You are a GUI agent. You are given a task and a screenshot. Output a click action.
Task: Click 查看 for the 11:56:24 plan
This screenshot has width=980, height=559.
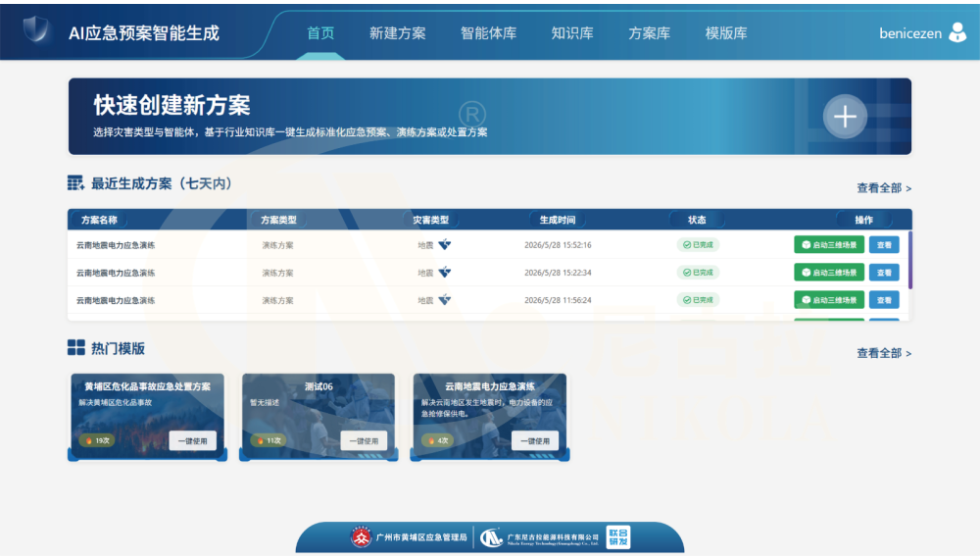click(884, 299)
